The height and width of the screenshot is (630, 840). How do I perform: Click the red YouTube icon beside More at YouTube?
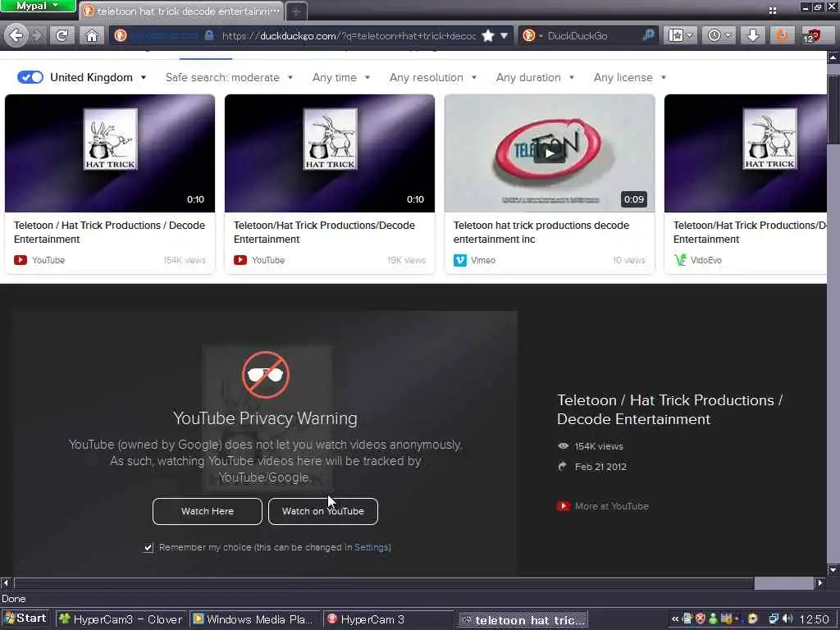pyautogui.click(x=563, y=506)
